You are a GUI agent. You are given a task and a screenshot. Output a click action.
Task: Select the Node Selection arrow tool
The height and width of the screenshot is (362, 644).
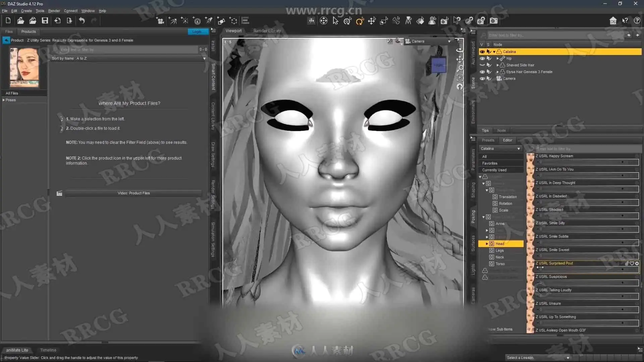pos(335,21)
